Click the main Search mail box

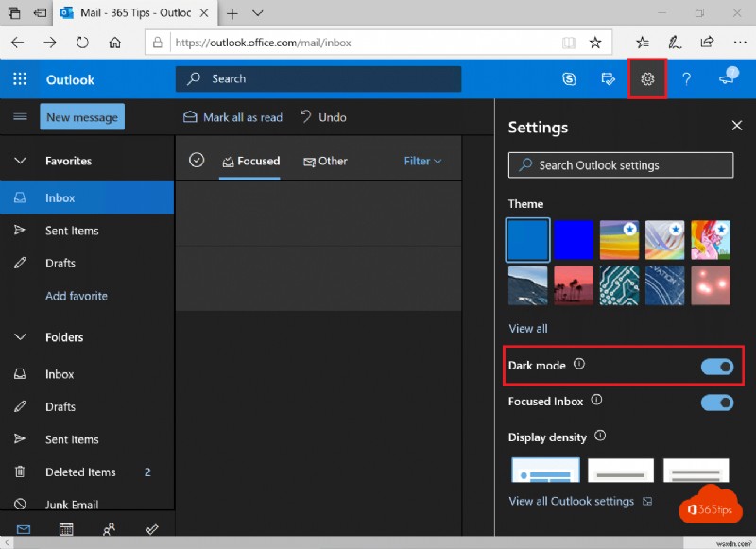click(318, 78)
